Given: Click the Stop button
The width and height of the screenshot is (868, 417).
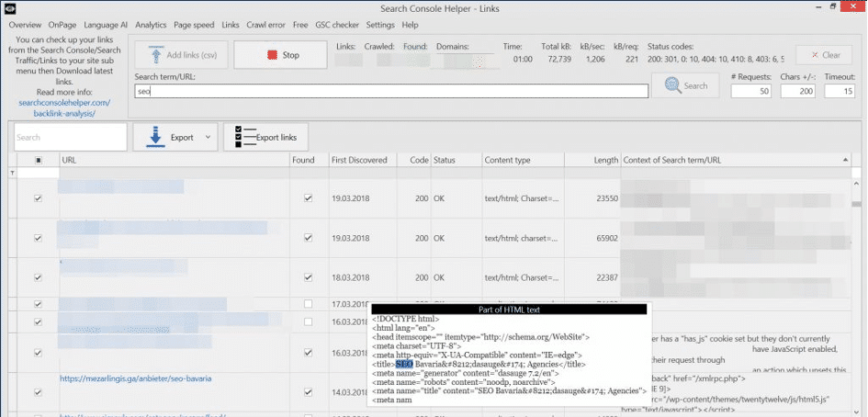Looking at the screenshot, I should click(x=281, y=55).
